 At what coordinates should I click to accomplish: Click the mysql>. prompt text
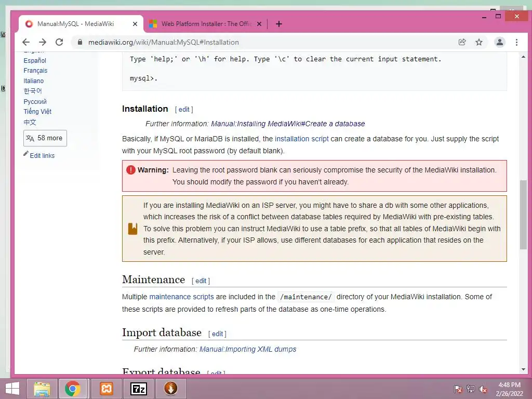pos(143,78)
